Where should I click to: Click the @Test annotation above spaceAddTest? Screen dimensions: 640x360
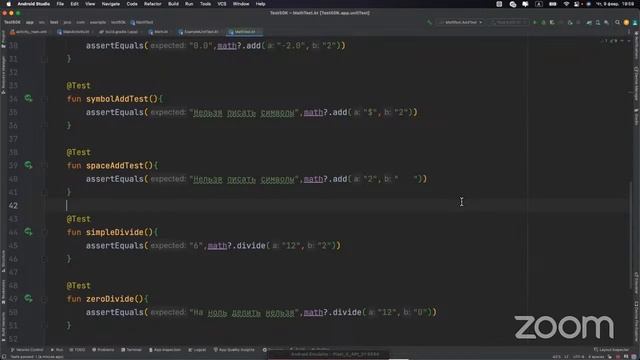pos(78,152)
